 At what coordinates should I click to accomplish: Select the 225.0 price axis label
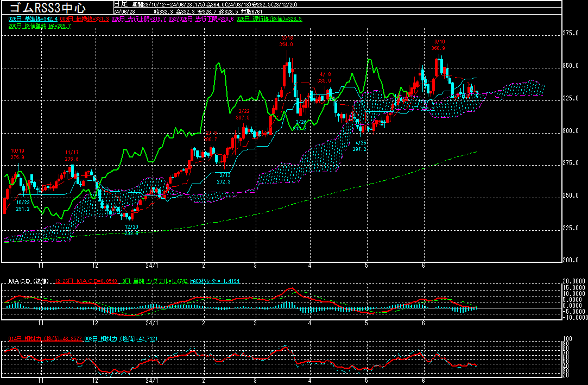pos(571,228)
